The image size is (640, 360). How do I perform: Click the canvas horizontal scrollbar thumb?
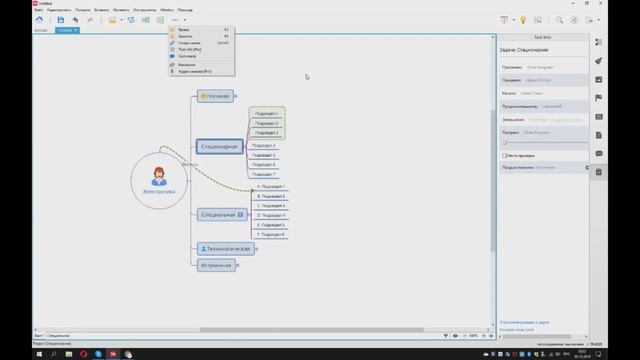(311, 330)
